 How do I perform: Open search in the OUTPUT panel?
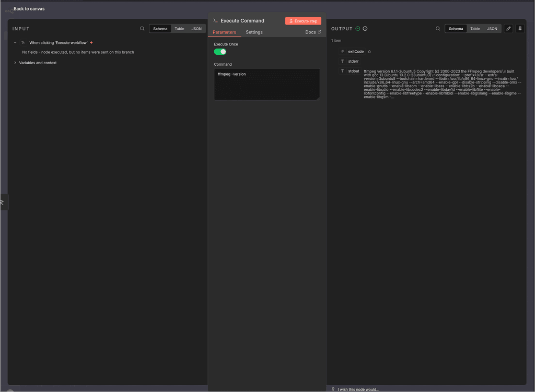438,29
